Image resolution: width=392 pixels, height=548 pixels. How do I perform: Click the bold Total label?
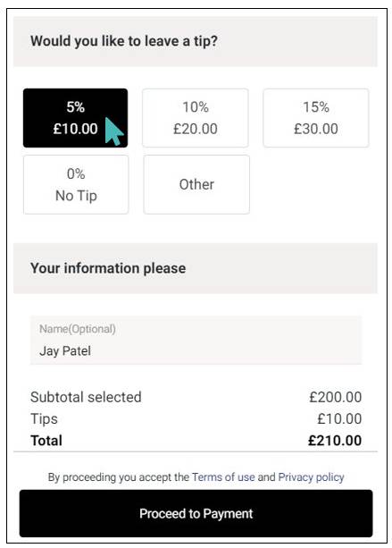tap(46, 441)
